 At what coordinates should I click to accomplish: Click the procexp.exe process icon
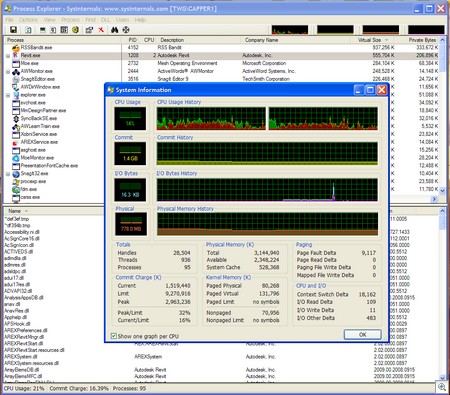pyautogui.click(x=16, y=182)
